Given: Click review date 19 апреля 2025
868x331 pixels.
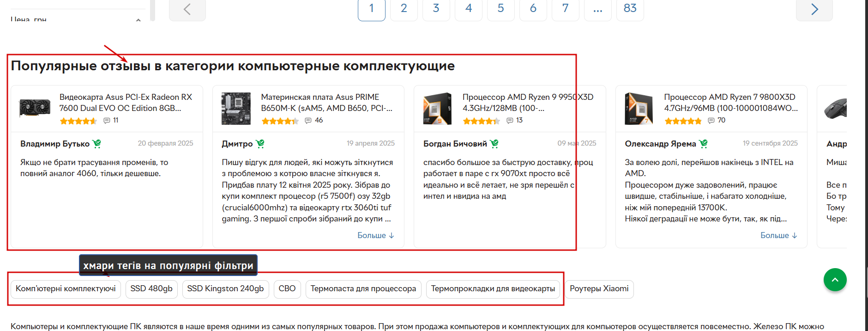Looking at the screenshot, I should click(371, 143).
